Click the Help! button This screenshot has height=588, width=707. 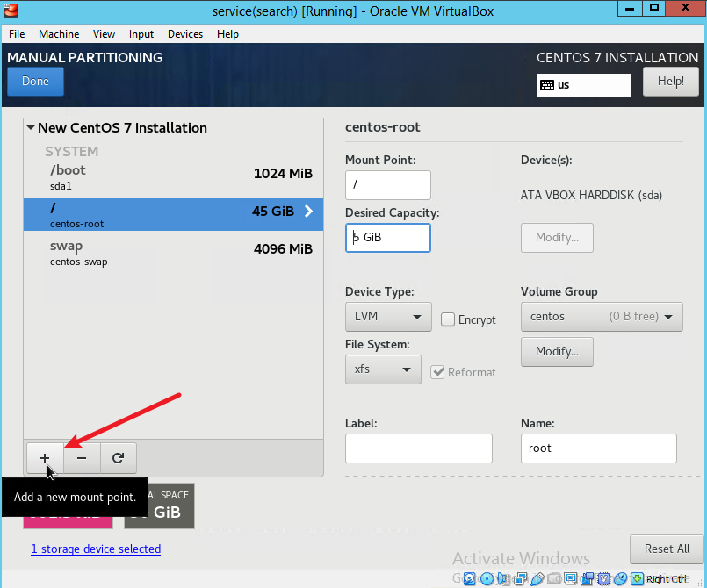coord(670,82)
